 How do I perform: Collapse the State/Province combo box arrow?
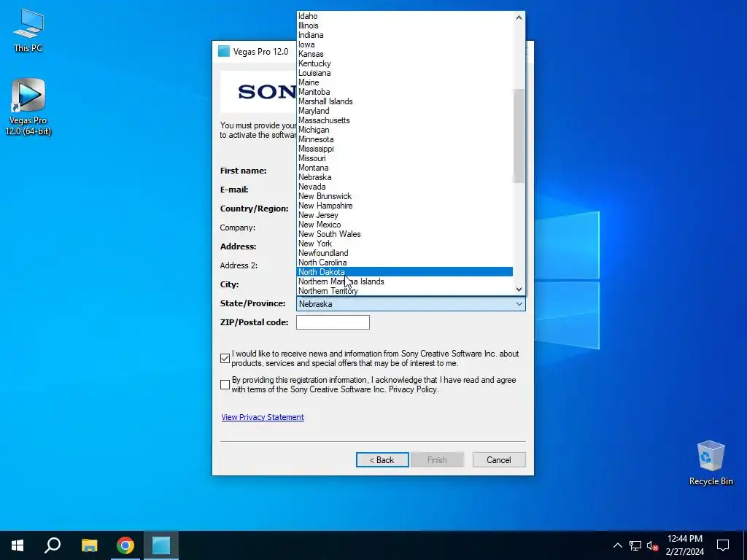point(519,304)
